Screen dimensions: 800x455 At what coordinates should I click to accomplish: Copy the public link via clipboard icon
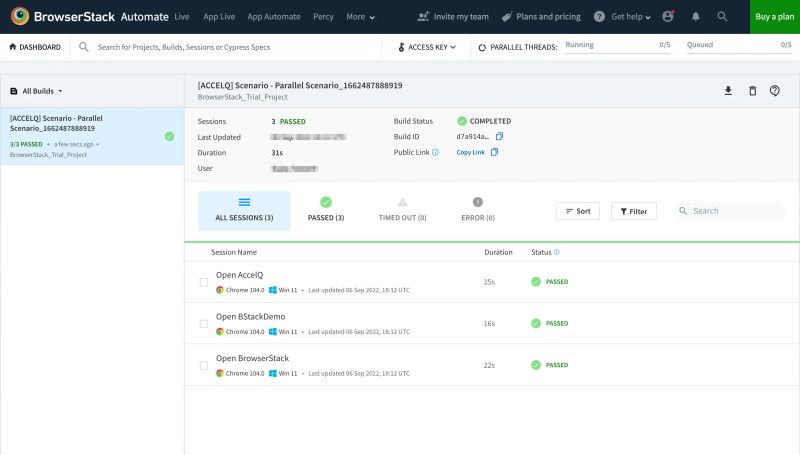click(x=494, y=152)
